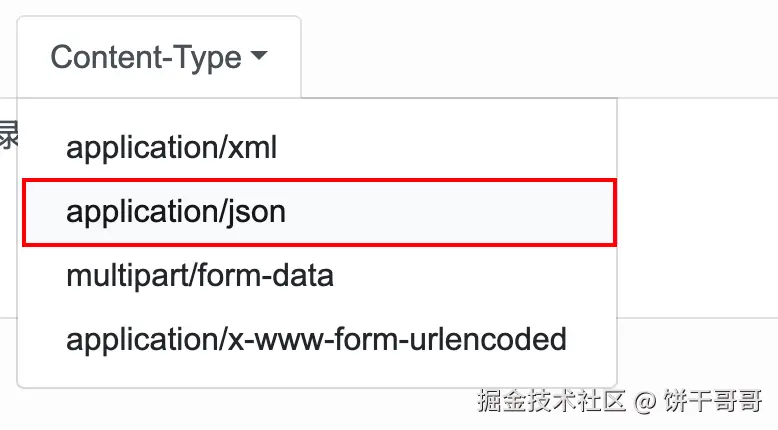Open the Content-Type dropdown button
Image resolution: width=778 pixels, height=430 pixels.
[159, 57]
